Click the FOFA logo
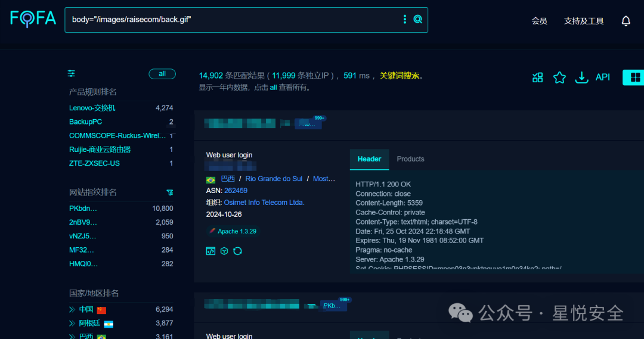The width and height of the screenshot is (644, 339). point(33,19)
